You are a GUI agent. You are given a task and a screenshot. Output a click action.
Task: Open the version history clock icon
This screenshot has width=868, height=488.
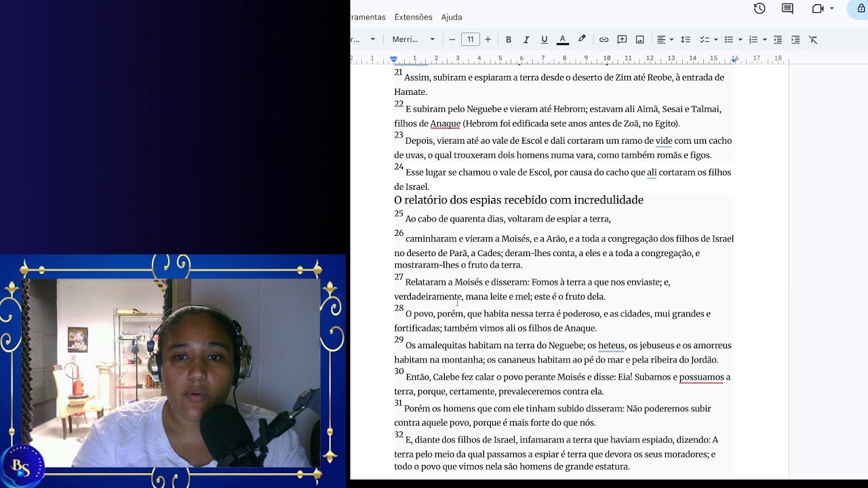pyautogui.click(x=759, y=9)
